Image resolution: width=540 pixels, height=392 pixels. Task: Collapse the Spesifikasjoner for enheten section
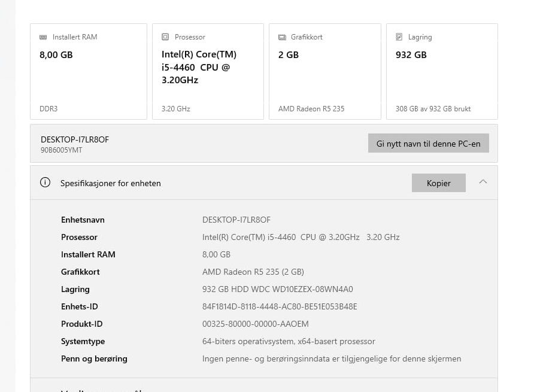pyautogui.click(x=483, y=182)
